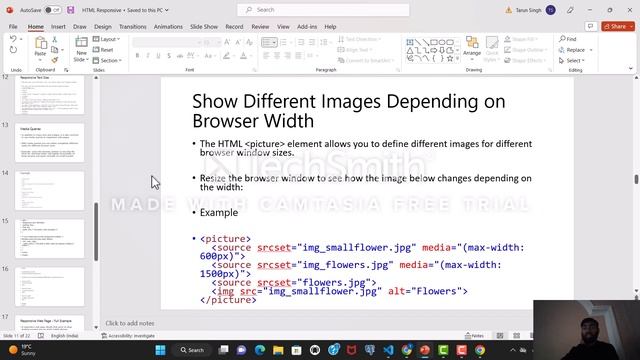Expand the shapes gallery More arrow
The image size is (640, 360).
pos(458,59)
